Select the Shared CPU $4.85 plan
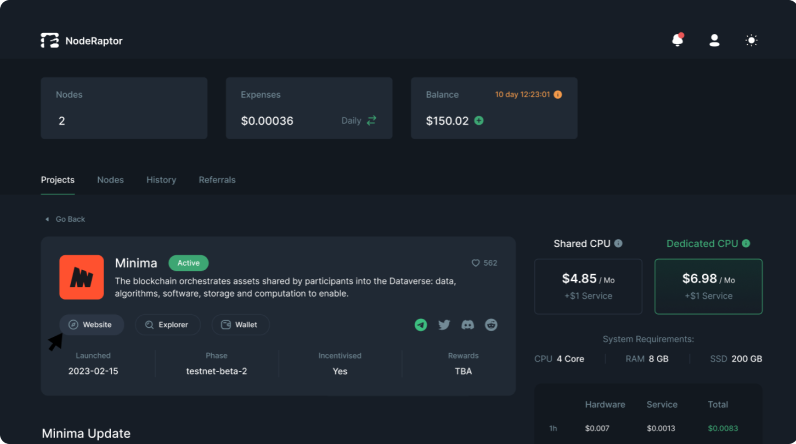 point(590,286)
